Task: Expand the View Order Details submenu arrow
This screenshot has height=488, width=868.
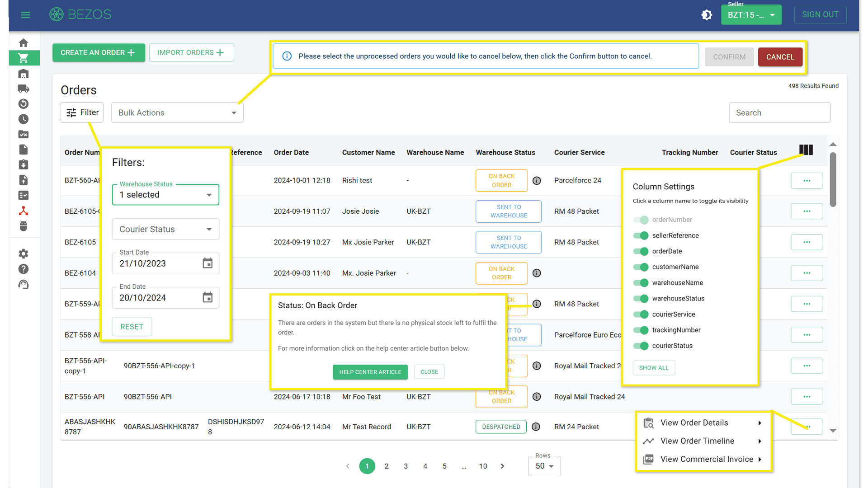Action: pos(760,423)
